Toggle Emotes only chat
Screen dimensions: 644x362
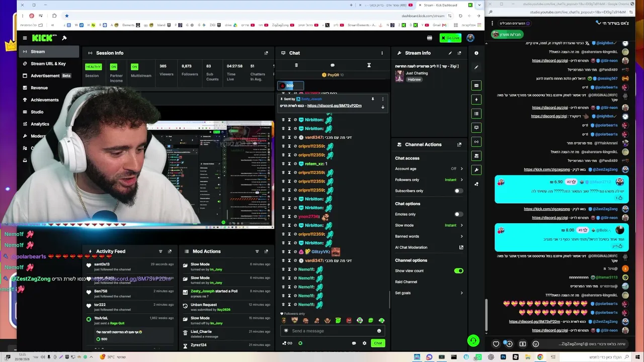click(458, 214)
